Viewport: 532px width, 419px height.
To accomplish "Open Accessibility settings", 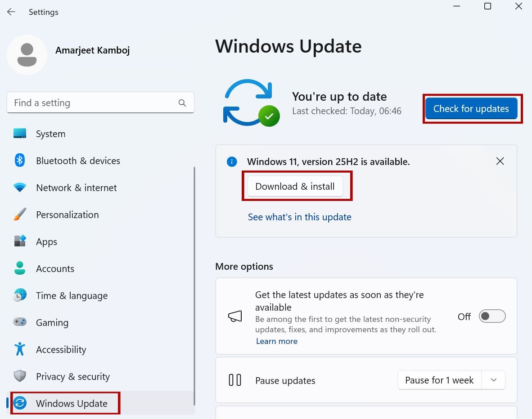I will pos(61,349).
